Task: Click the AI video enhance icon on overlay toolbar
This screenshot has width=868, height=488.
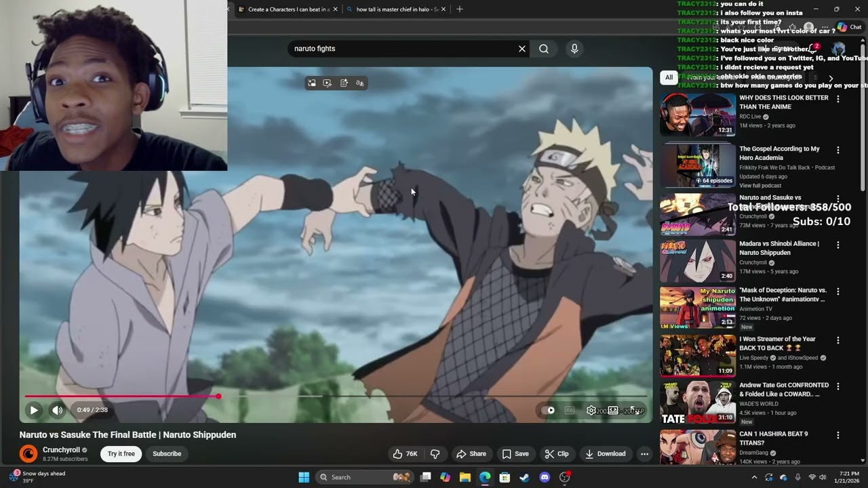Action: 328,83
